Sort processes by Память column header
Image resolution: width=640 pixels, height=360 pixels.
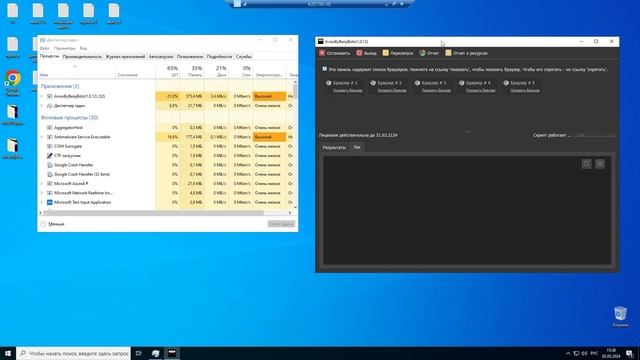tap(192, 71)
